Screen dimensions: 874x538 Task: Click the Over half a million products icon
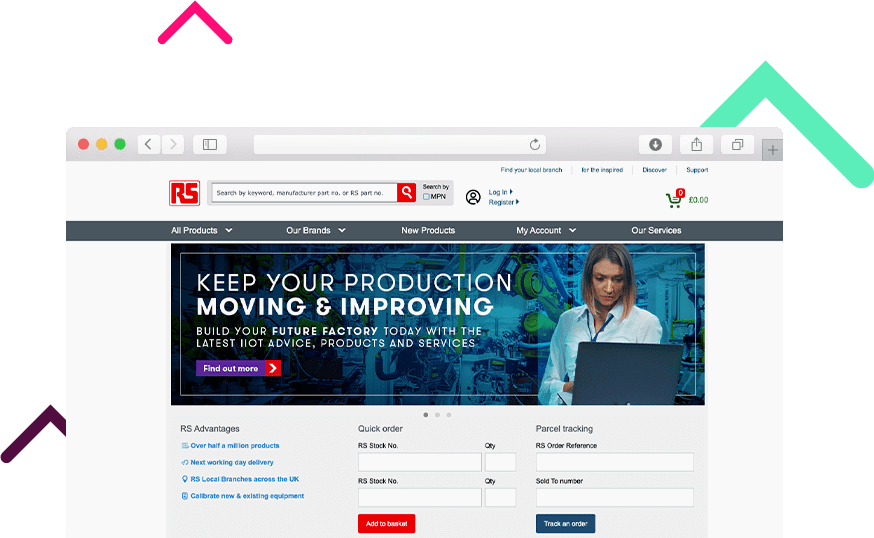click(185, 445)
